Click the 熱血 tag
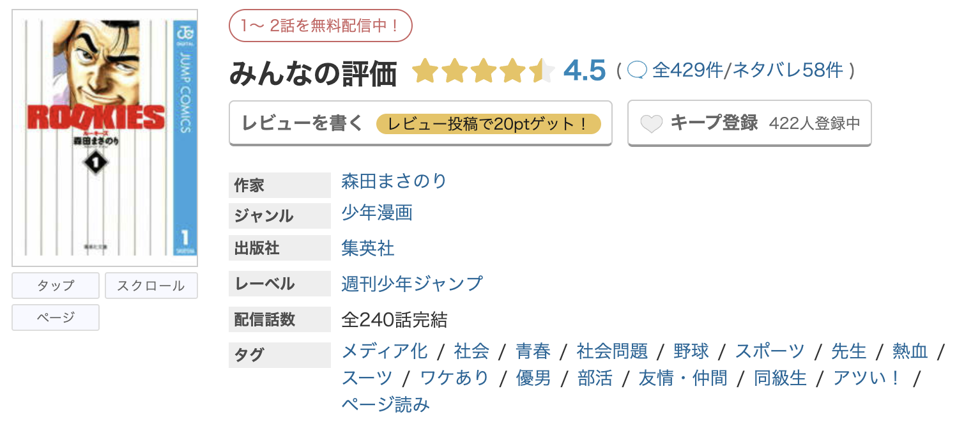This screenshot has height=428, width=980. [910, 351]
